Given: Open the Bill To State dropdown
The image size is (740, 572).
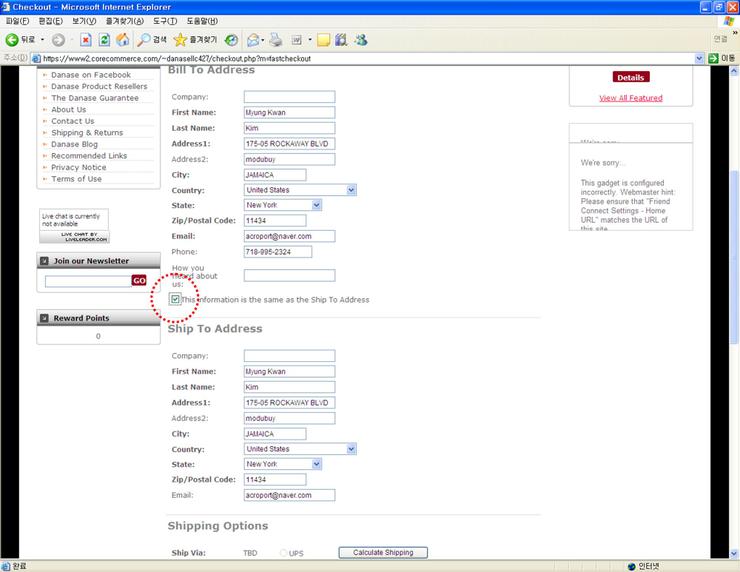Looking at the screenshot, I should tap(317, 205).
